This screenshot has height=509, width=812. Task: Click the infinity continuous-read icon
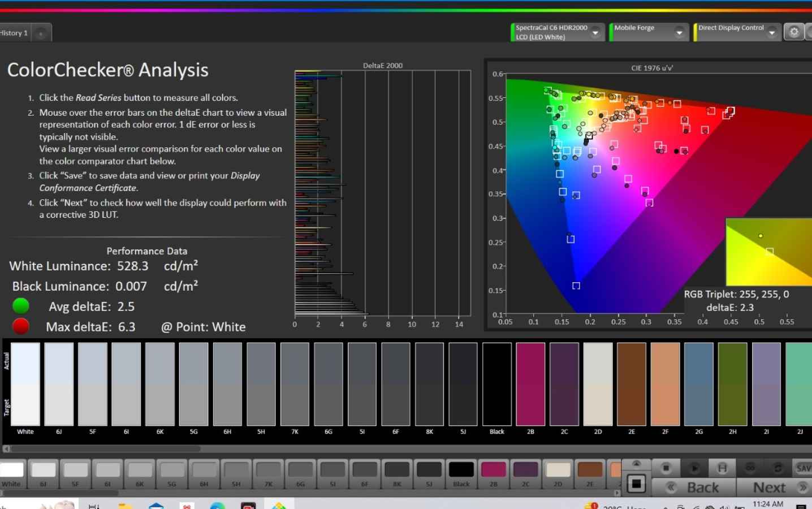point(750,468)
